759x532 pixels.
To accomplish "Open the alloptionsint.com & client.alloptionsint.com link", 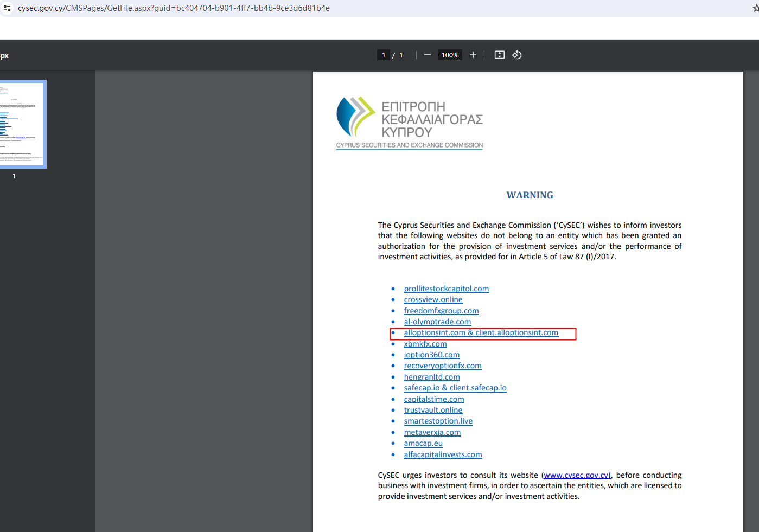I will tap(481, 332).
